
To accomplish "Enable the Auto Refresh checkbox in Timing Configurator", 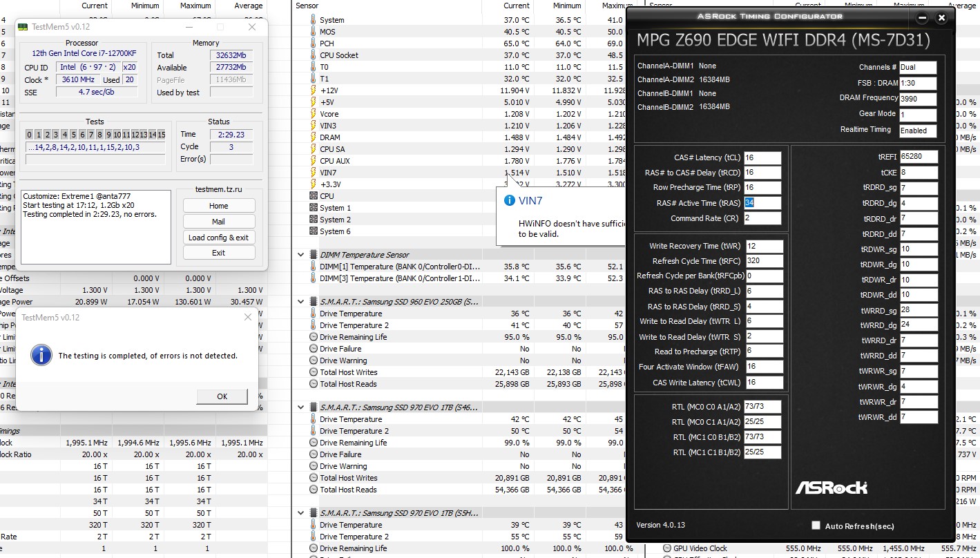I will pos(816,526).
